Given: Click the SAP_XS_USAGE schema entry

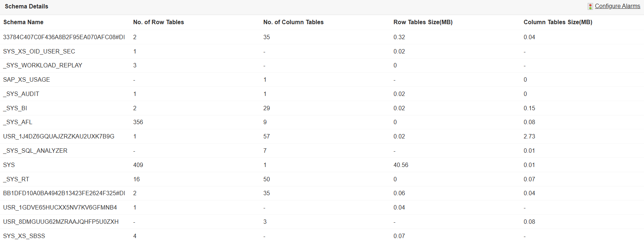Looking at the screenshot, I should [x=26, y=79].
